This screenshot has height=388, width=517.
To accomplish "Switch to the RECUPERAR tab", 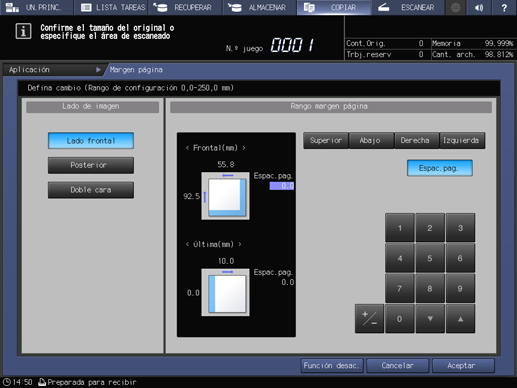I will [186, 7].
